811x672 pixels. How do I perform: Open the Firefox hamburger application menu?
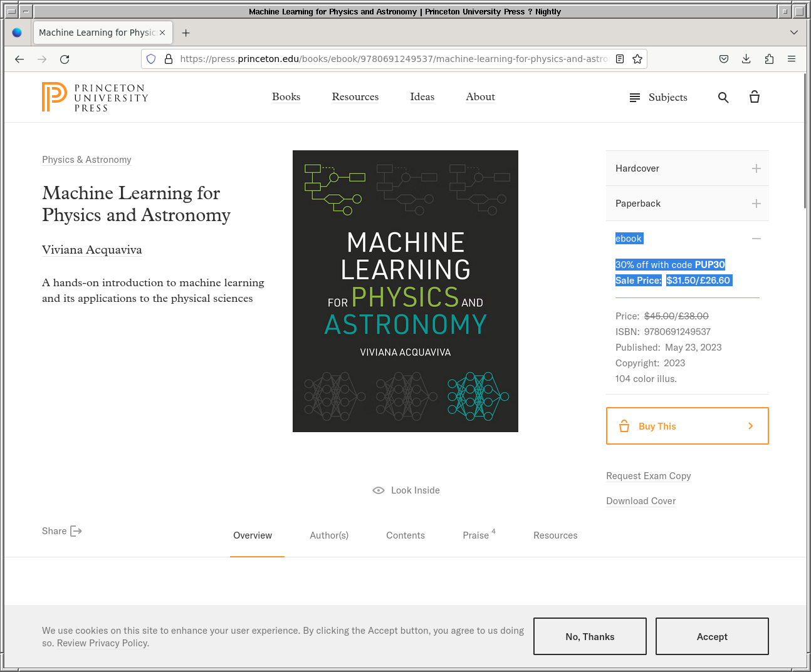coord(792,59)
